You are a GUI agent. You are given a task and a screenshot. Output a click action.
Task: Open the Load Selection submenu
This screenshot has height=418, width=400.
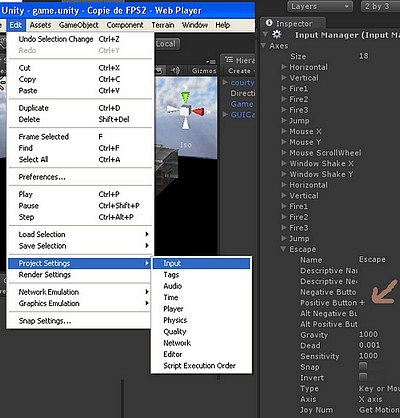click(x=80, y=234)
